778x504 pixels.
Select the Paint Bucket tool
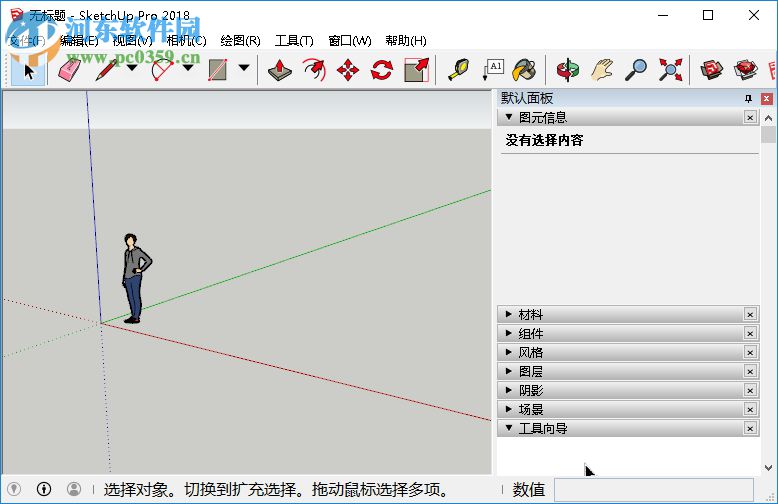point(524,70)
